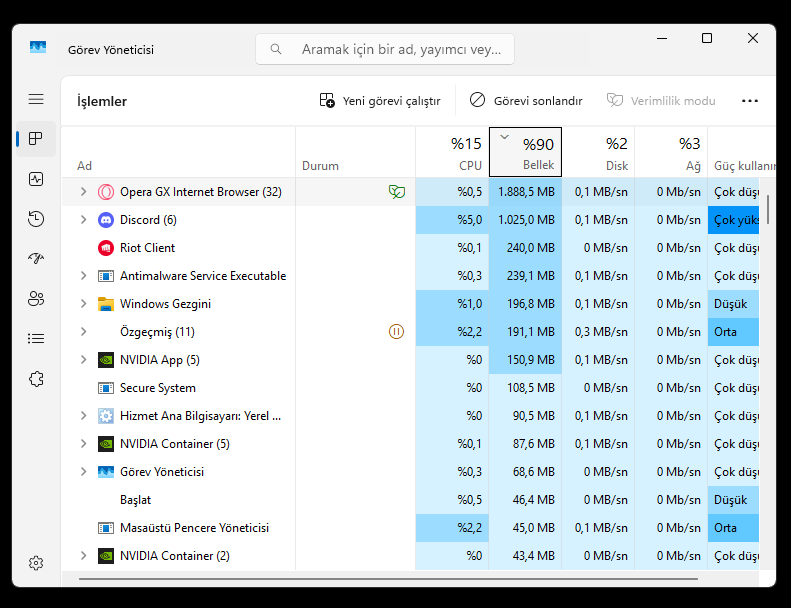This screenshot has height=608, width=791.
Task: Click the NVIDIA App (5) icon
Action: coord(106,360)
